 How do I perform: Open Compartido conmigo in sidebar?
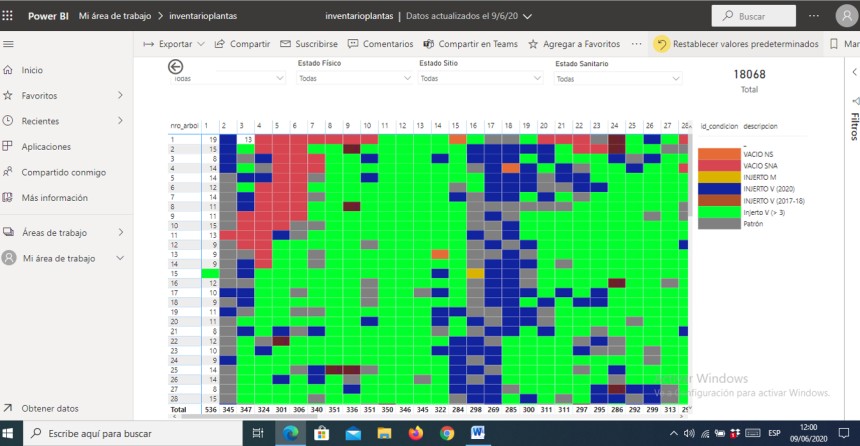64,172
